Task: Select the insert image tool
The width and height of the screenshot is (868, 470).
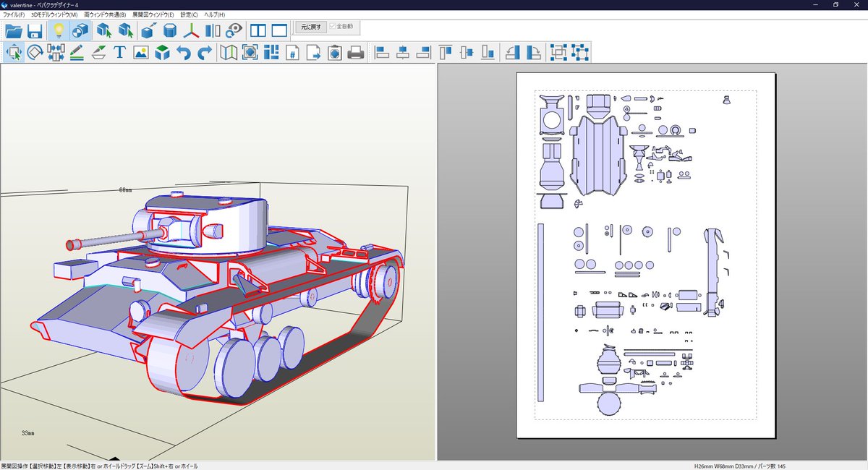Action: click(141, 53)
